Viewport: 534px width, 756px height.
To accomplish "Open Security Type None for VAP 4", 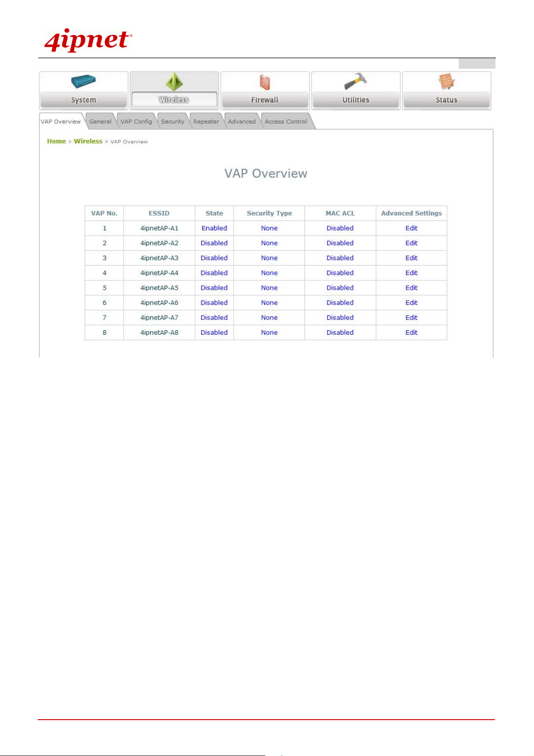I will (x=269, y=273).
